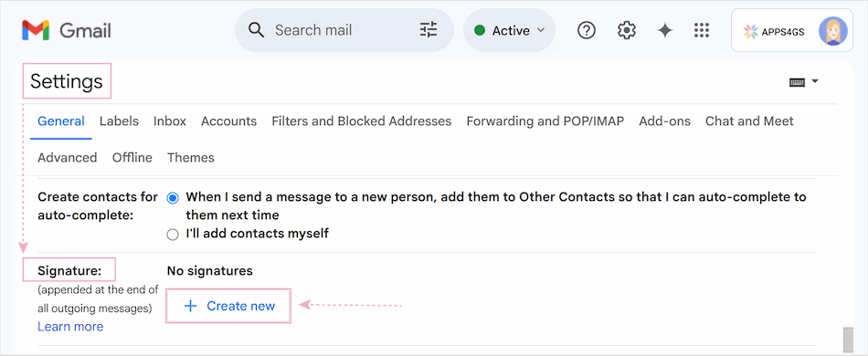Open the Google apps grid icon

coord(702,30)
